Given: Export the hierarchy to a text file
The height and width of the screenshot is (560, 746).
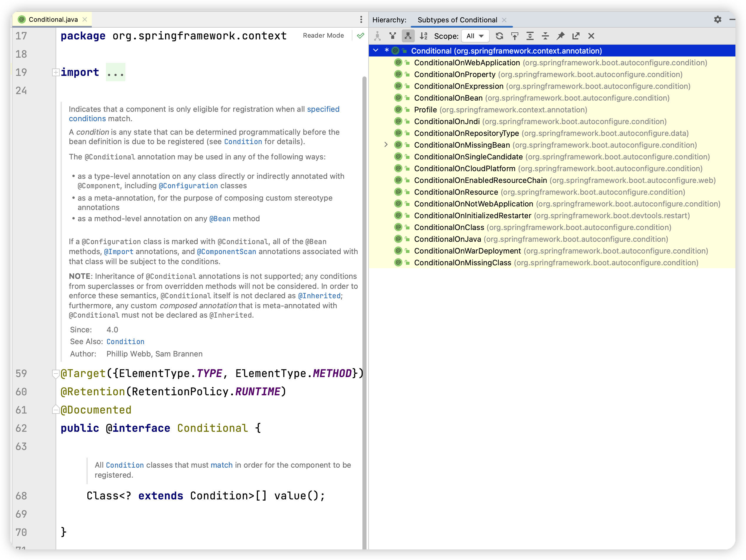Looking at the screenshot, I should 576,36.
